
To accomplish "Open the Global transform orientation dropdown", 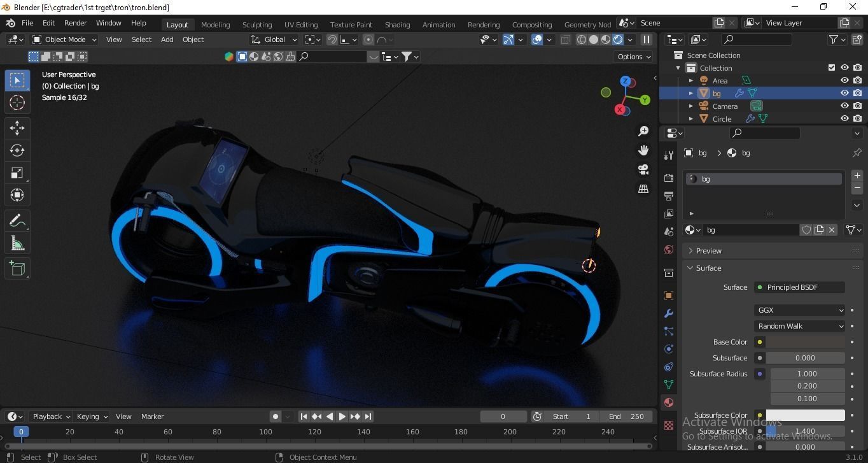I will (274, 39).
